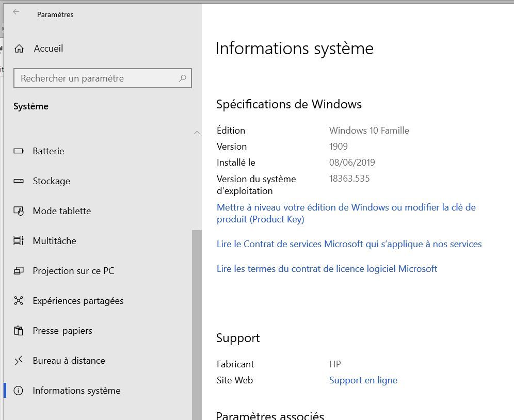This screenshot has width=514, height=420.
Task: Click the Batterie icon in sidebar
Action: pos(19,151)
